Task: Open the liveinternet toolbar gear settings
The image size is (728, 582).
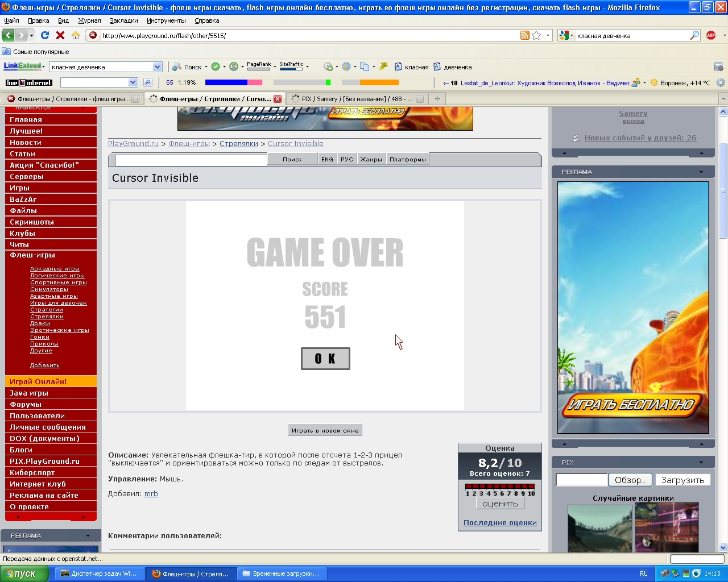Action: point(721,82)
